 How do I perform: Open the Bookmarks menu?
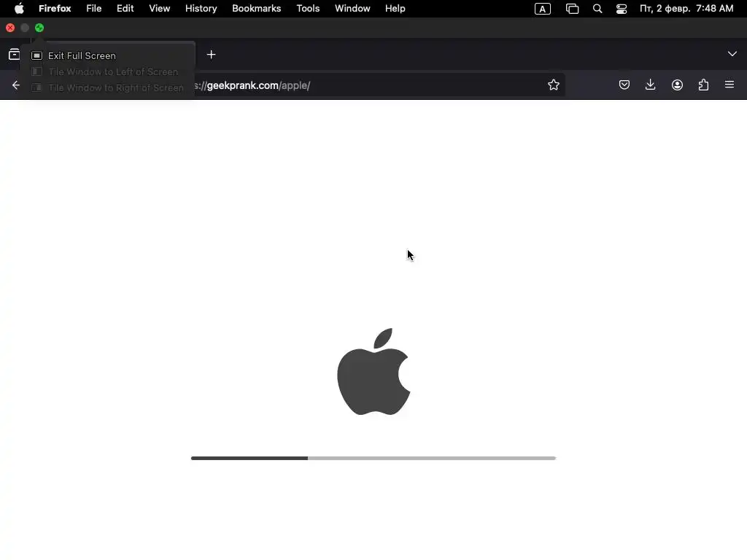click(256, 9)
